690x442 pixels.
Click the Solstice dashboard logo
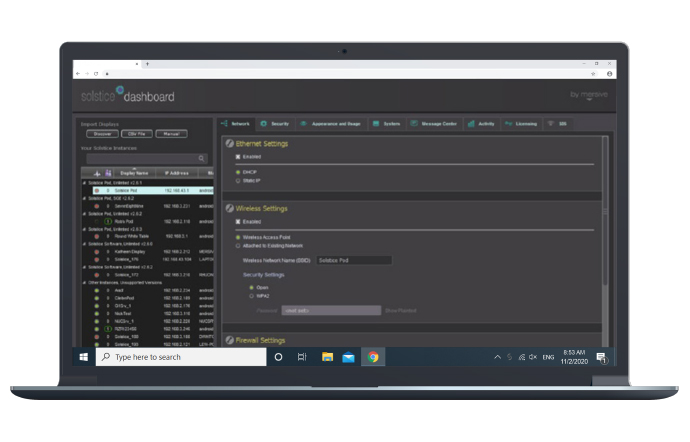coord(128,95)
